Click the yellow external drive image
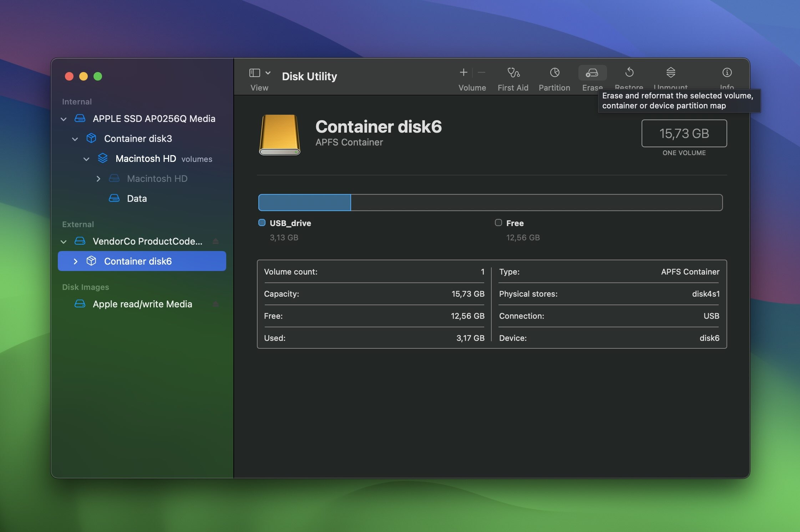 click(x=280, y=135)
